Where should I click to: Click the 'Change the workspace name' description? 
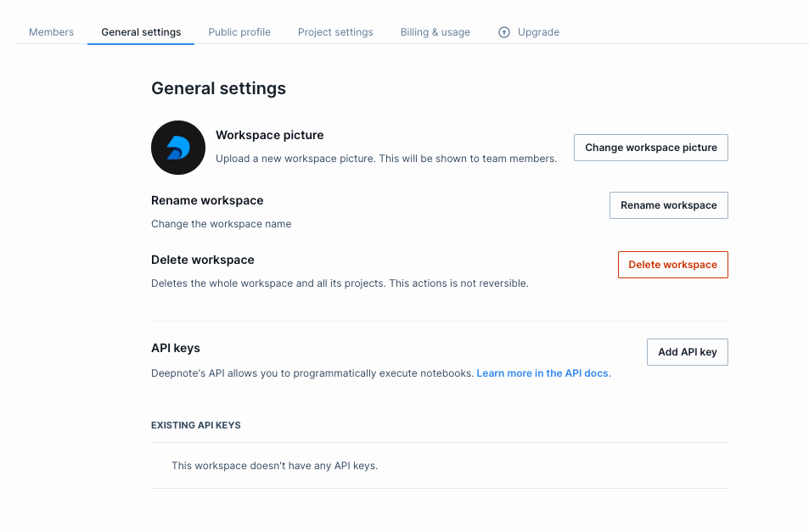tap(221, 224)
